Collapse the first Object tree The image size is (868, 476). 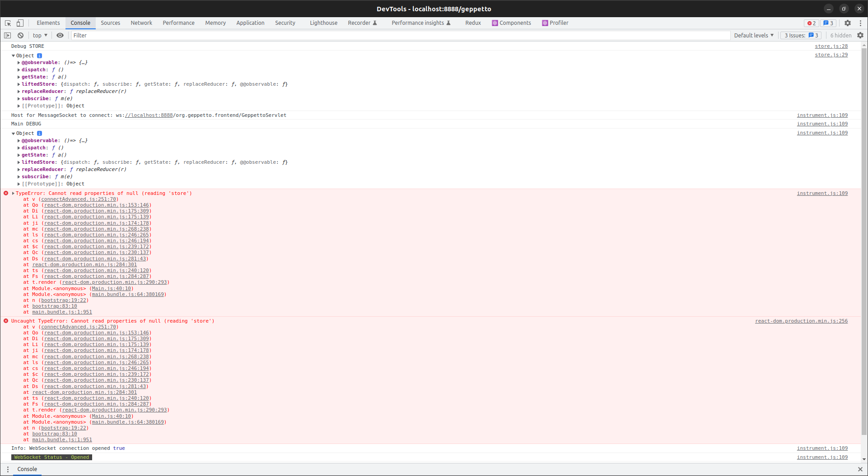point(13,56)
